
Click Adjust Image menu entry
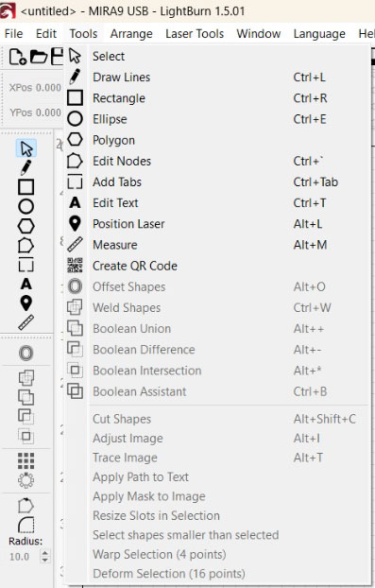pos(216,439)
